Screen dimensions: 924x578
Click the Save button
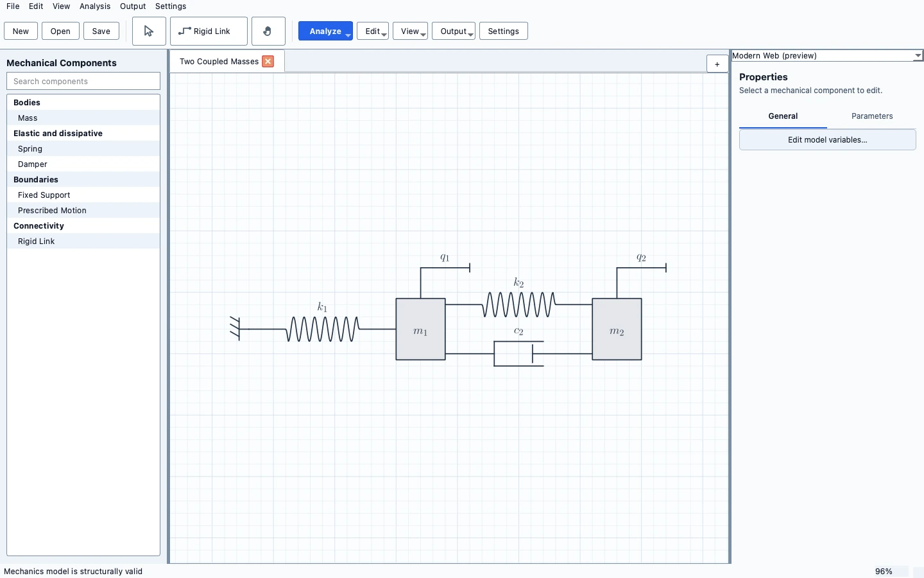(101, 31)
